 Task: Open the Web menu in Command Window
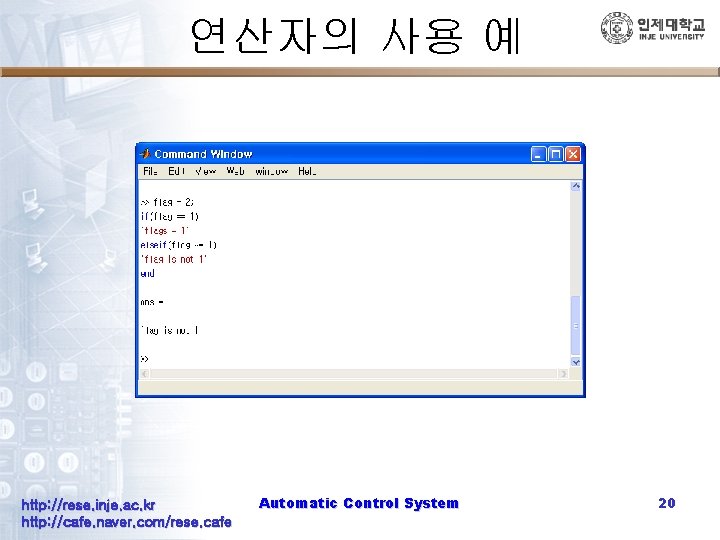pyautogui.click(x=235, y=171)
